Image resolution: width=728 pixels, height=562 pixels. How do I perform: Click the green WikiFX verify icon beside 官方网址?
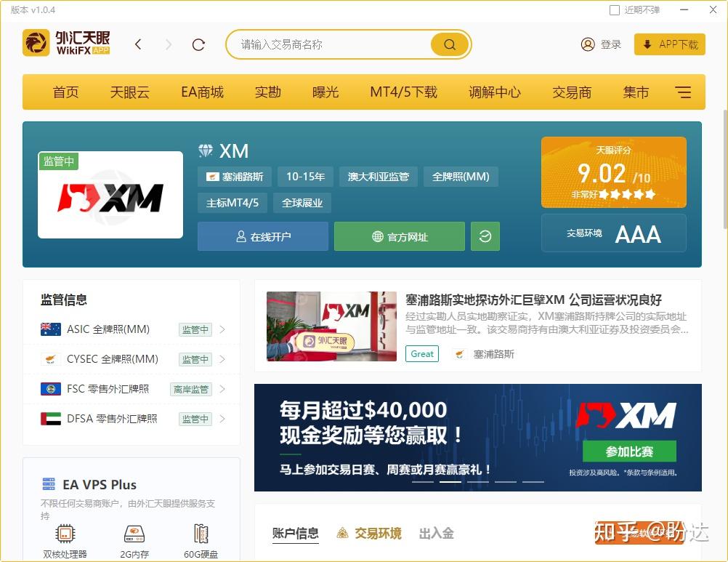coord(485,236)
